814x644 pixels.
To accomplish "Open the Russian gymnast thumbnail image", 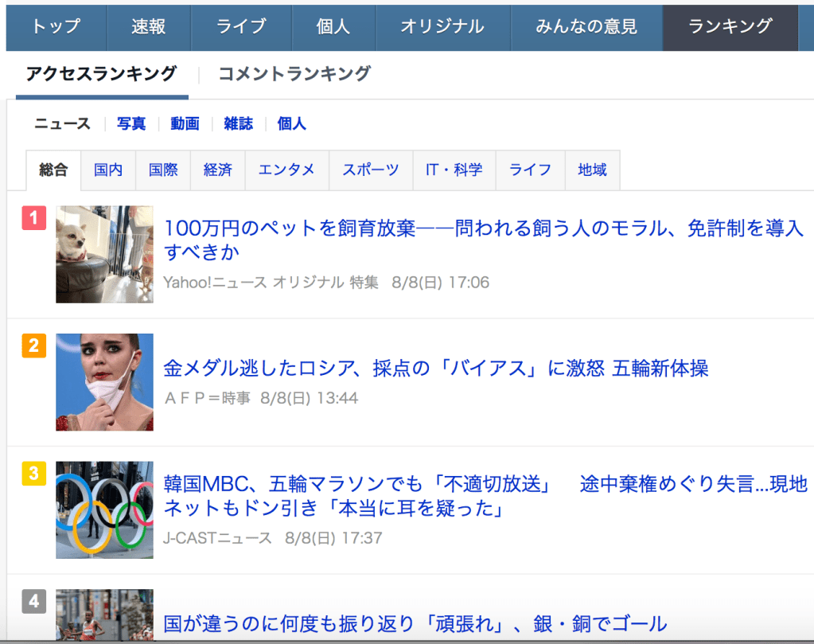I will tap(104, 382).
